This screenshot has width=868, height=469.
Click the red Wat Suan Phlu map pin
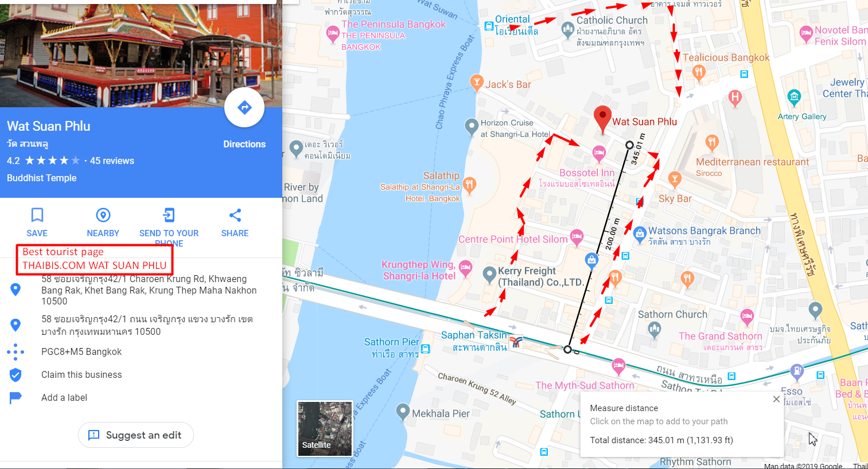tap(602, 119)
